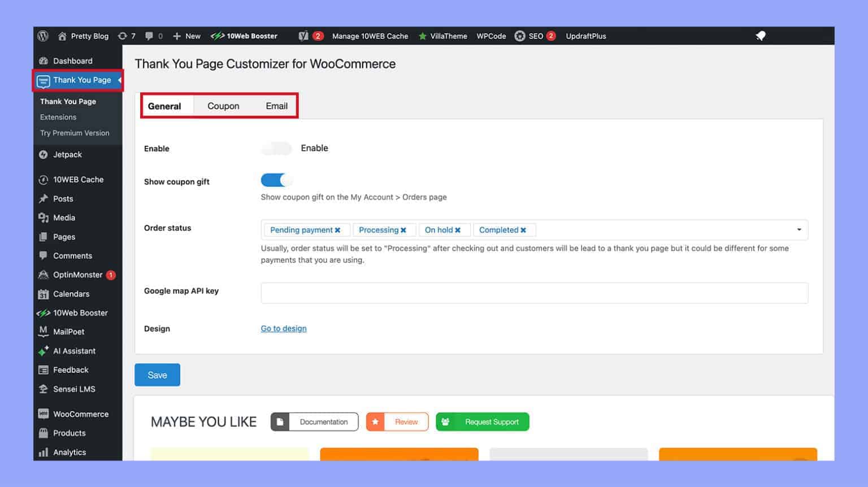868x487 pixels.
Task: Click the Yoast SEO icon in admin bar
Action: click(x=304, y=36)
